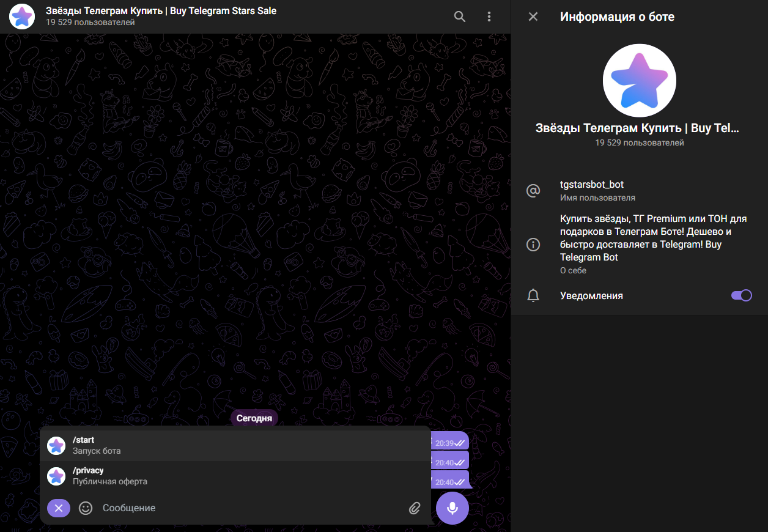Open the large bot profile picture

click(639, 81)
